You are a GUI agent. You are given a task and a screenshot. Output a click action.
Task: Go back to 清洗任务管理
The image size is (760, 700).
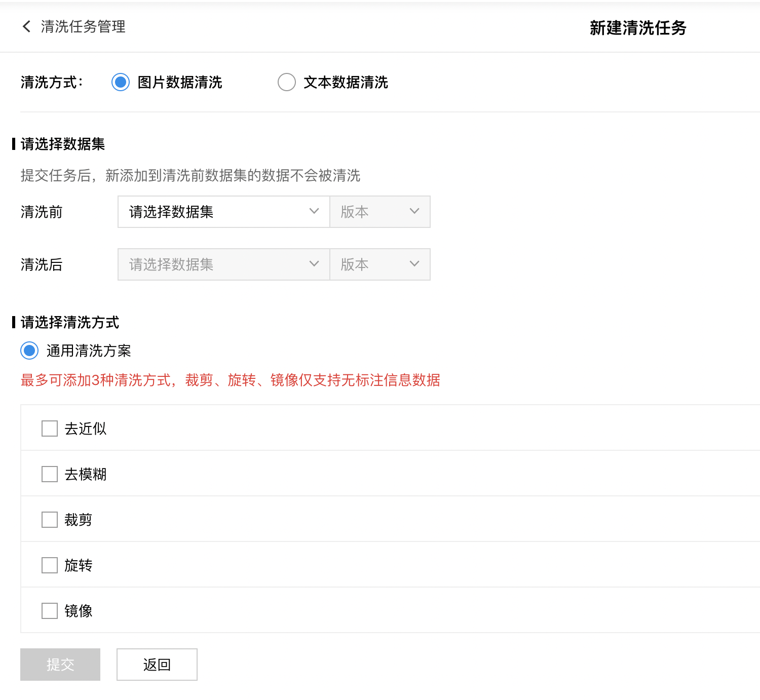point(83,26)
